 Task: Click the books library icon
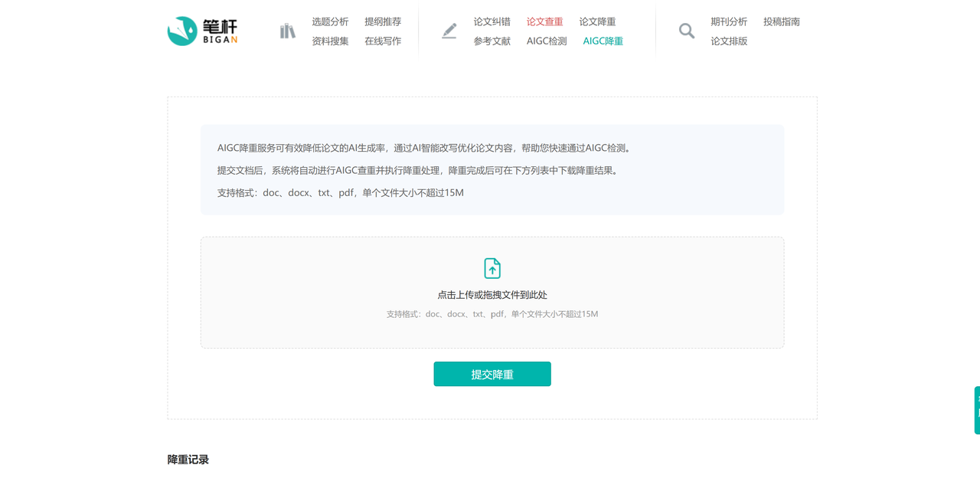click(287, 31)
